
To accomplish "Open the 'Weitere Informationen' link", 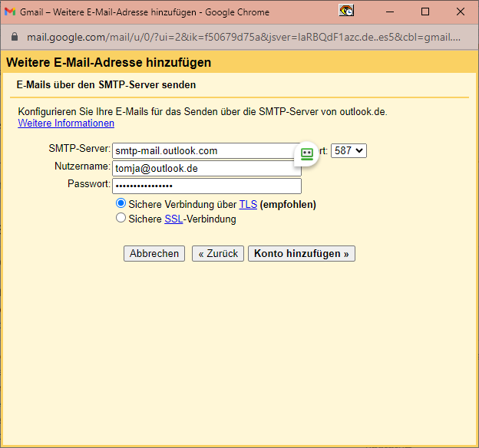I will pyautogui.click(x=66, y=123).
